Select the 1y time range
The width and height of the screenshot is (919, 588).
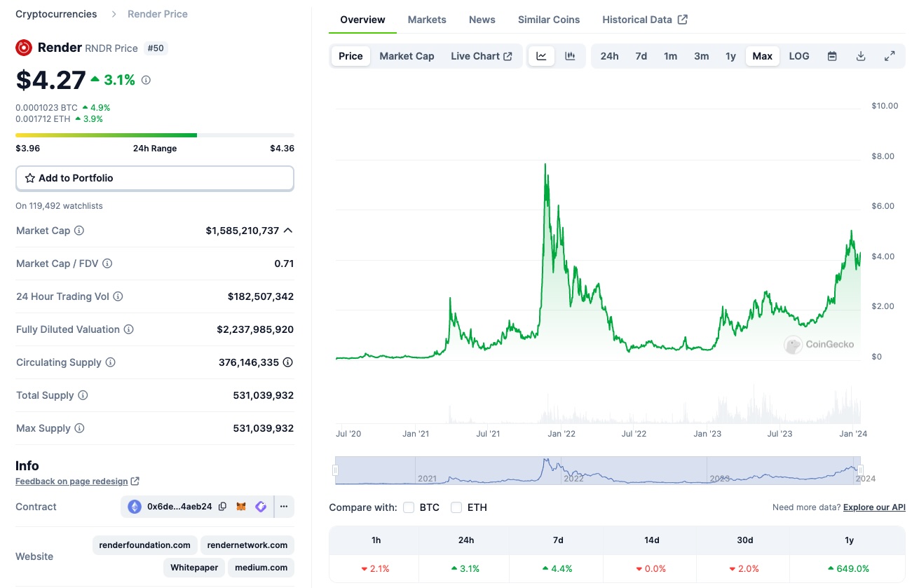click(730, 56)
